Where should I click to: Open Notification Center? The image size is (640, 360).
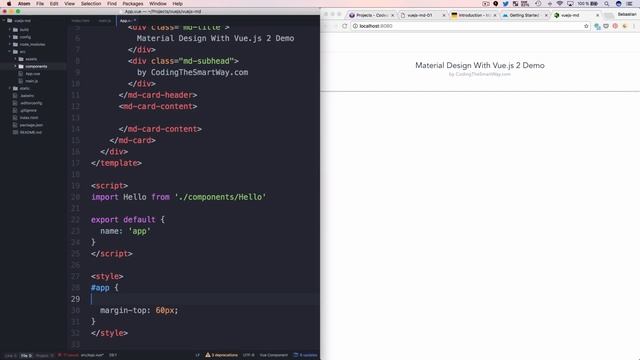(x=629, y=4)
